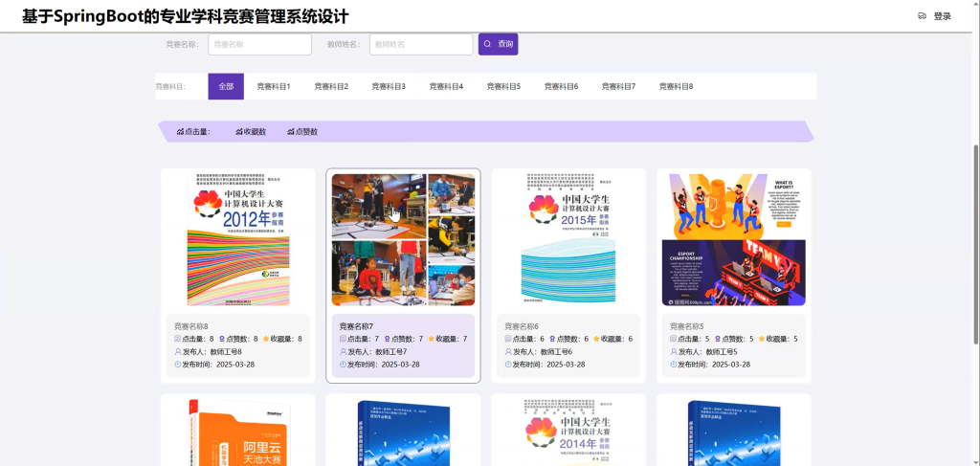Viewport: 980px width, 466px height.
Task: Click the 查询 search button
Action: tap(498, 44)
